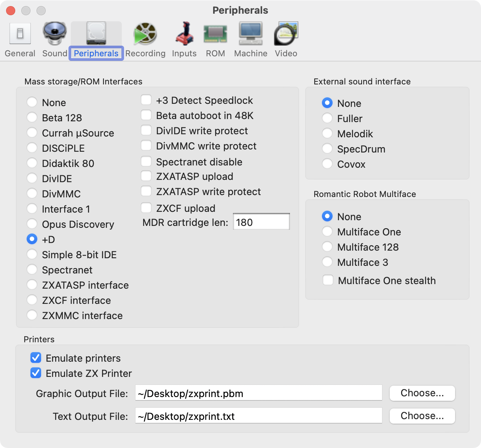Select the DivIDE mass storage interface
This screenshot has height=448, width=481.
tap(32, 178)
